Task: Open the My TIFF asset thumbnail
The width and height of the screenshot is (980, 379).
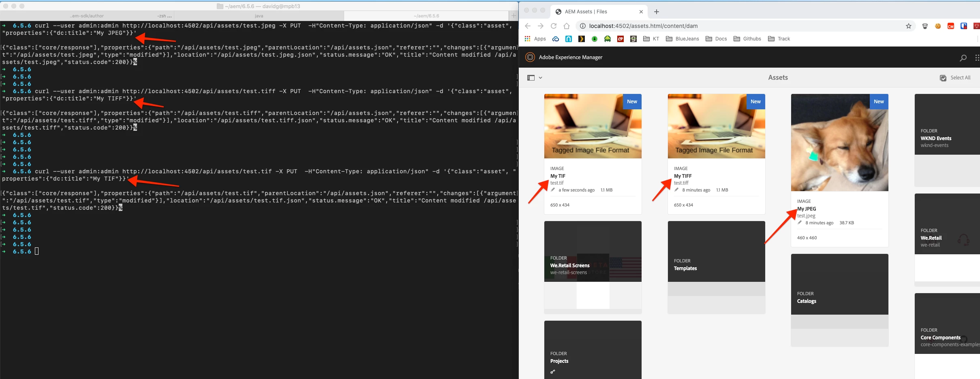Action: point(717,126)
